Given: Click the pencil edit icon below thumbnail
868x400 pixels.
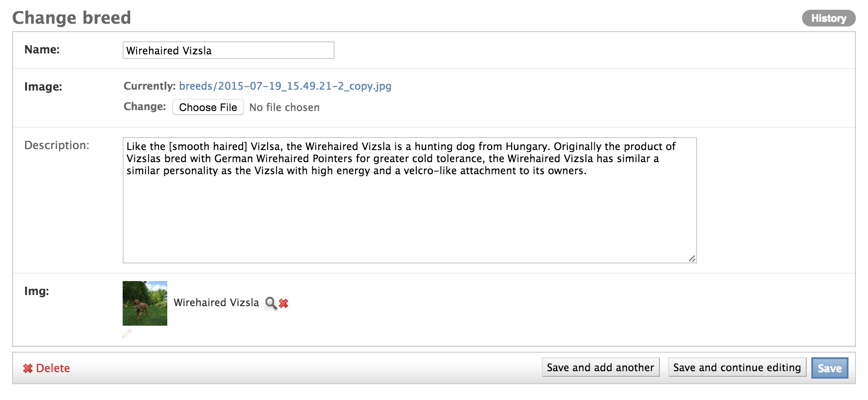Looking at the screenshot, I should [x=127, y=333].
